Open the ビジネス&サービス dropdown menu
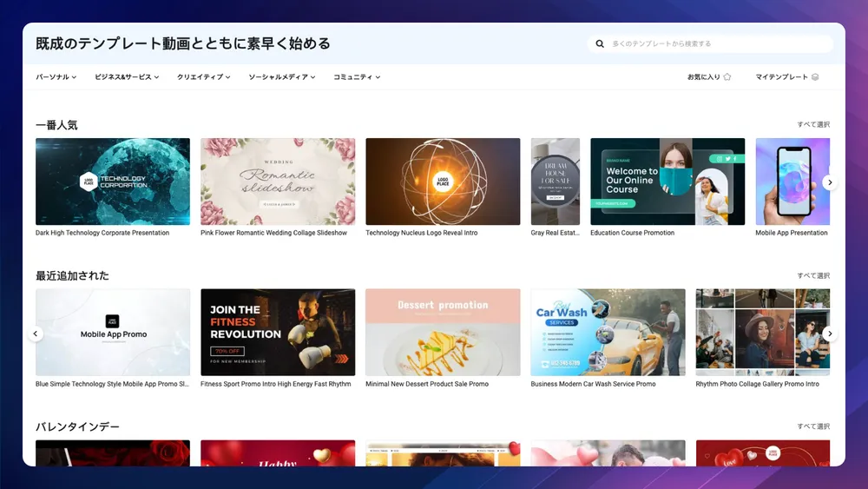Image resolution: width=868 pixels, height=489 pixels. 127,77
